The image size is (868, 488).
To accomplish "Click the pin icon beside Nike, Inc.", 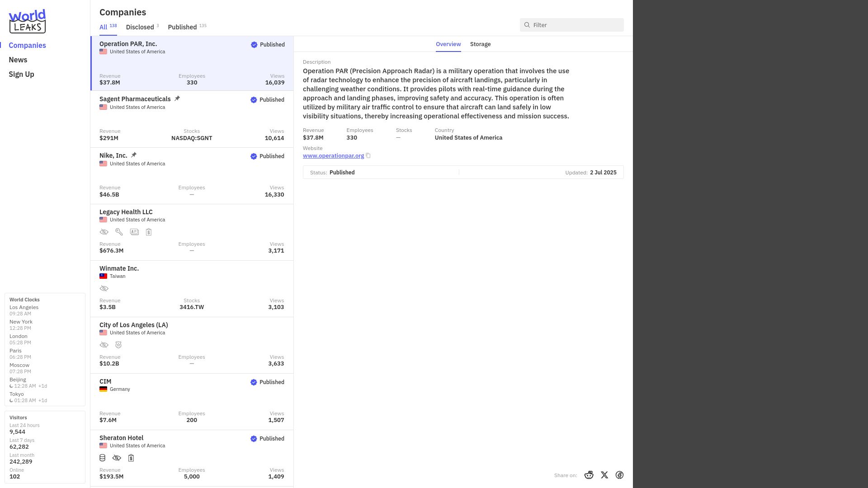I will coord(134,155).
